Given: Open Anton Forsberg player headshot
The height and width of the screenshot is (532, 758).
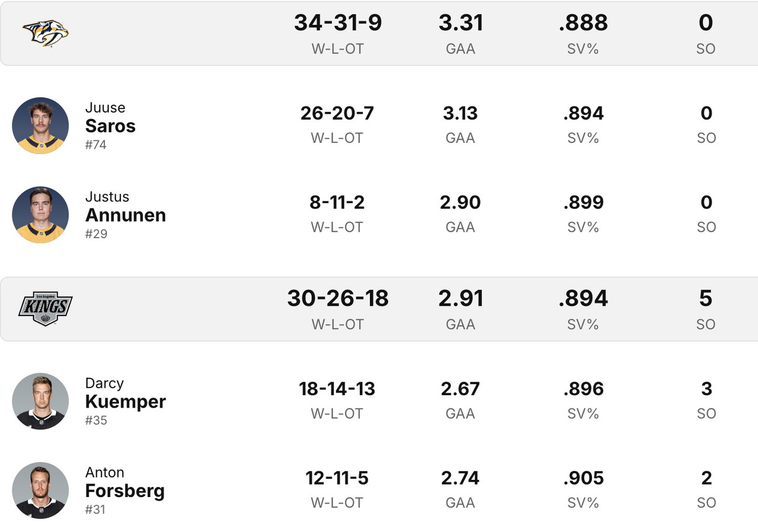Looking at the screenshot, I should (40, 490).
